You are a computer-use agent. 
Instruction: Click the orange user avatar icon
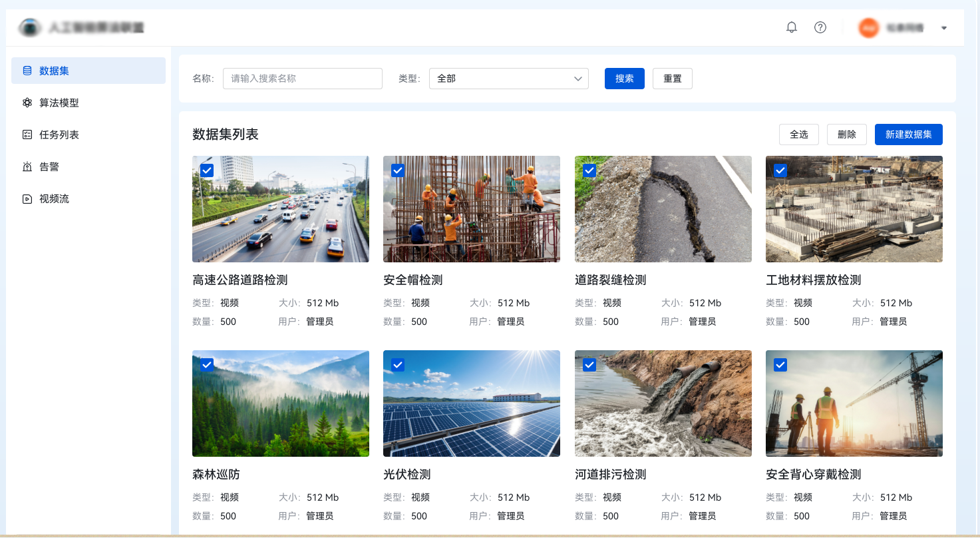(x=868, y=28)
